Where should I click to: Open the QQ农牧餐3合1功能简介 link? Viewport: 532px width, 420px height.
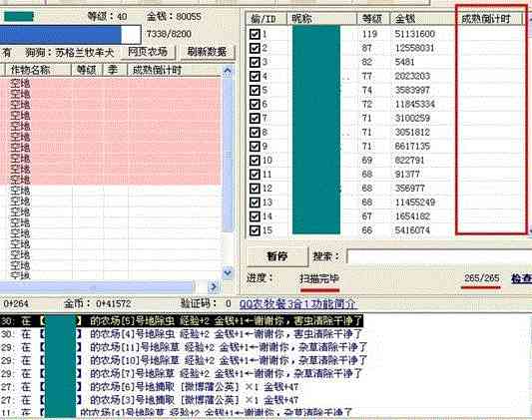[x=297, y=303]
